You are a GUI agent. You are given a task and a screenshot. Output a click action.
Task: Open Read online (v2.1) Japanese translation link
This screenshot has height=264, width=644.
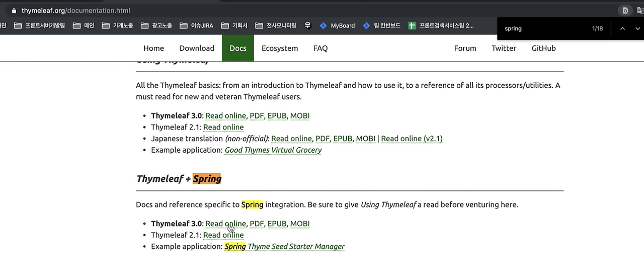412,139
